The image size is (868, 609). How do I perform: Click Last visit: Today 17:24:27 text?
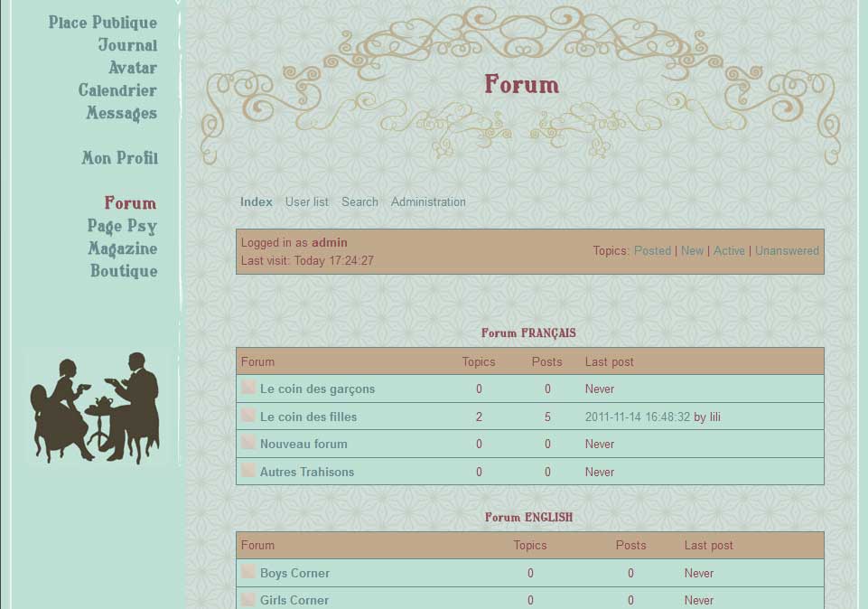click(x=307, y=261)
